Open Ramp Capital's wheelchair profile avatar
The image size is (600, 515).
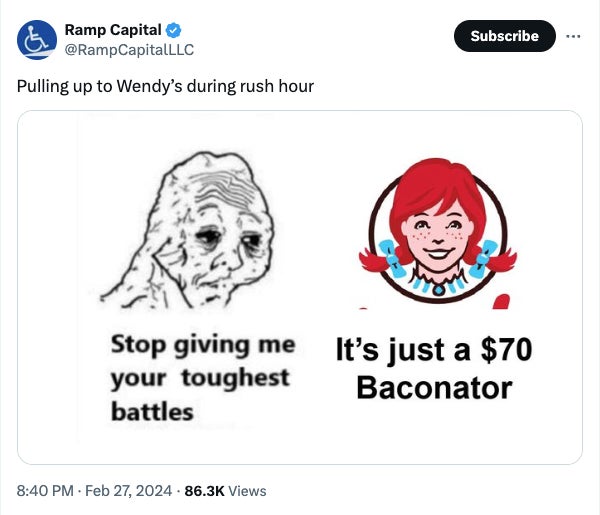pos(36,38)
